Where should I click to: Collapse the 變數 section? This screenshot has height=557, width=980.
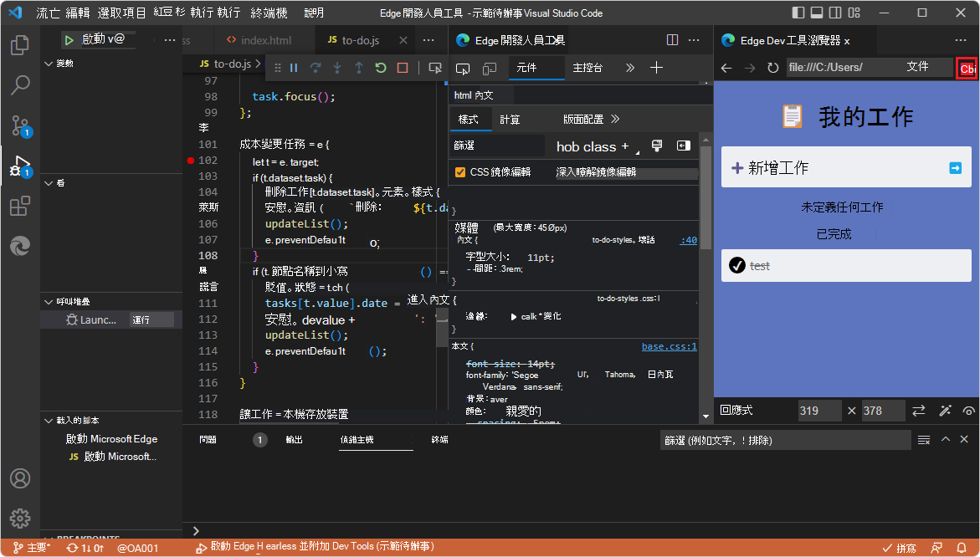(49, 64)
